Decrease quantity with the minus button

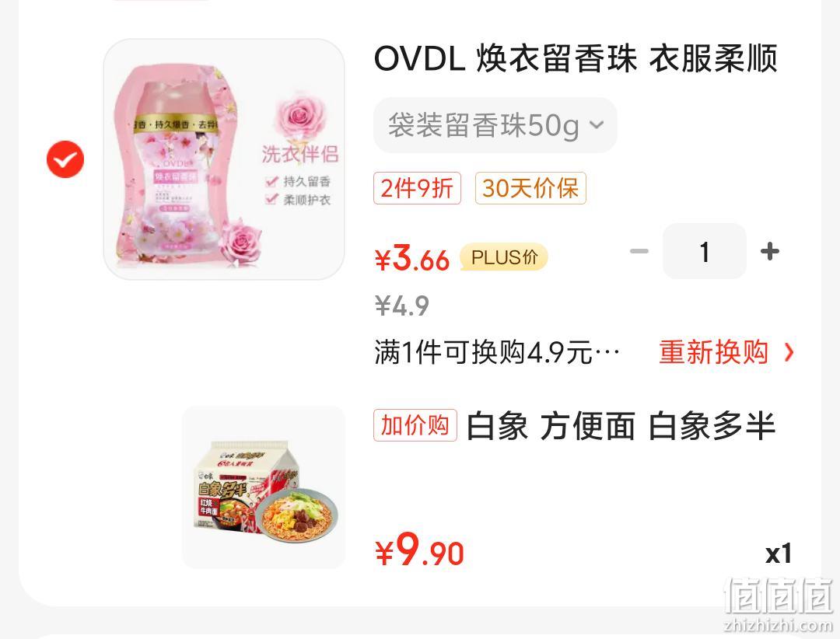click(639, 251)
